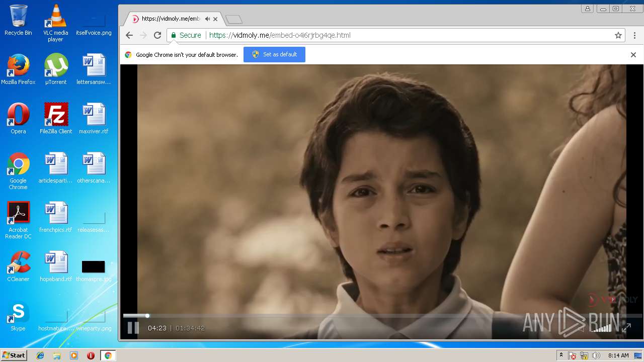This screenshot has width=644, height=362.
Task: Open Recycle Bin on the desktop
Action: coord(18,20)
